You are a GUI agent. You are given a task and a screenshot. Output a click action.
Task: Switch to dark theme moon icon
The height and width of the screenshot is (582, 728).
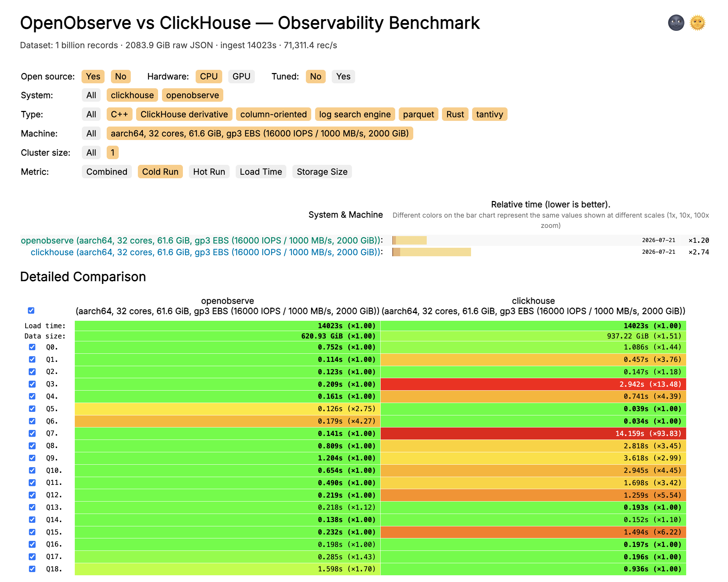676,23
